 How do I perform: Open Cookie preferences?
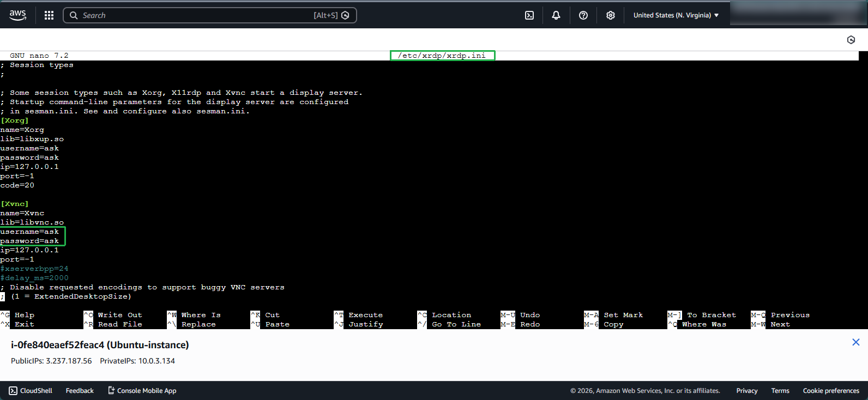(x=831, y=391)
